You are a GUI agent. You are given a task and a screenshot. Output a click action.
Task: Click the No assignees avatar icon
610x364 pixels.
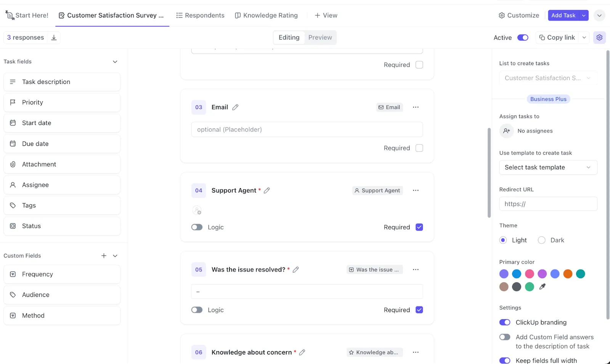tap(506, 131)
